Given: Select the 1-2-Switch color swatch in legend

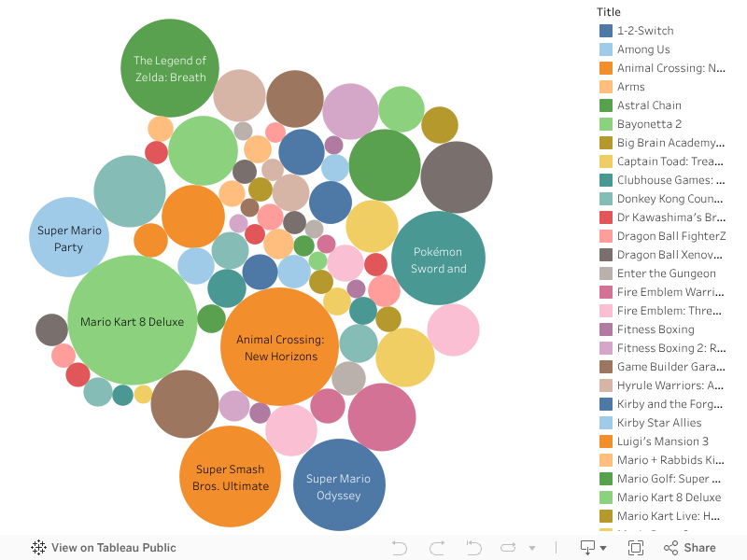Looking at the screenshot, I should pyautogui.click(x=606, y=31).
